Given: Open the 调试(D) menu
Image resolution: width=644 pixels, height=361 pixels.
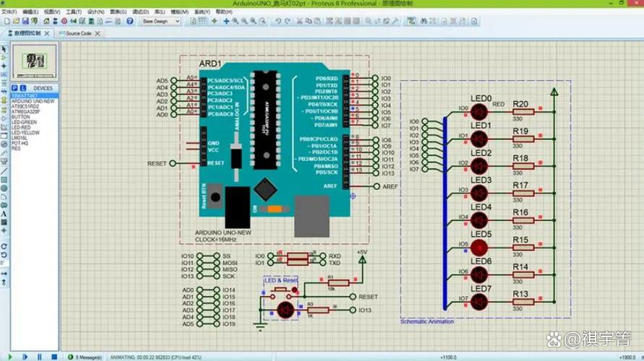Looking at the screenshot, I should pos(140,12).
